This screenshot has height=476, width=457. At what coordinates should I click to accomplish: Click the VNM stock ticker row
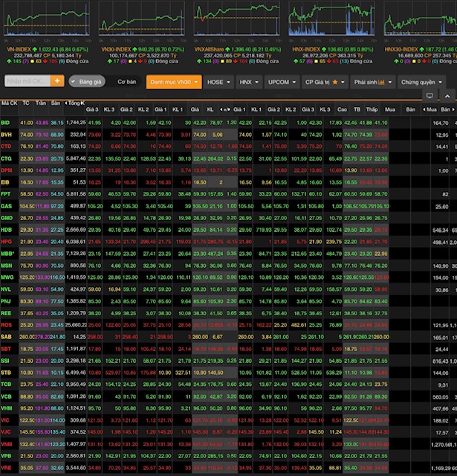[7, 443]
